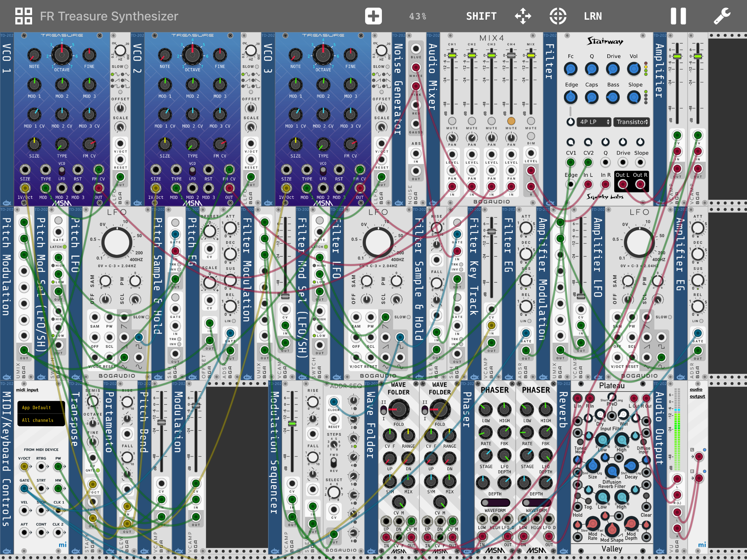Image resolution: width=747 pixels, height=560 pixels.
Task: Click the CH1 fader handle in MIX4
Action: [452, 55]
